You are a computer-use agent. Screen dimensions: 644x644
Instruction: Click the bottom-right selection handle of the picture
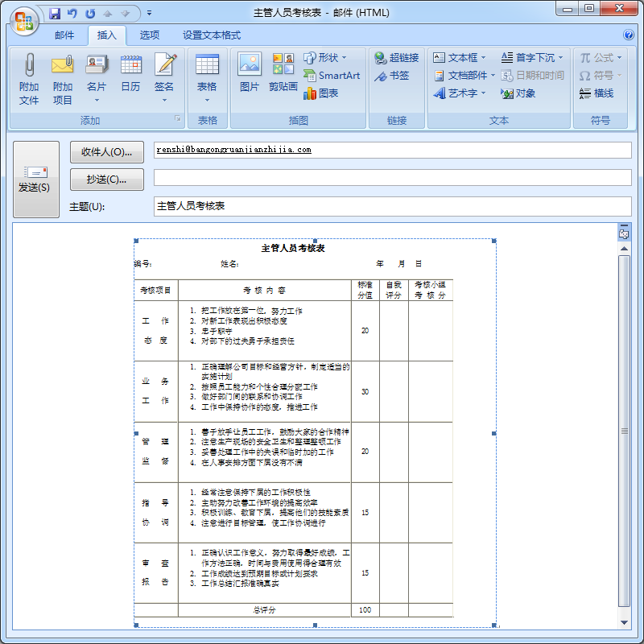point(494,625)
